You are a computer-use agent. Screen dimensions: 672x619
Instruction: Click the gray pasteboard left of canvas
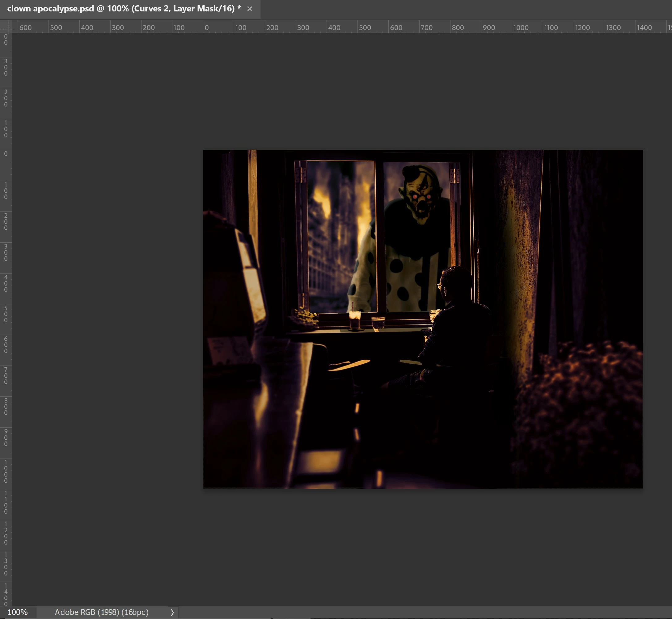point(107,301)
